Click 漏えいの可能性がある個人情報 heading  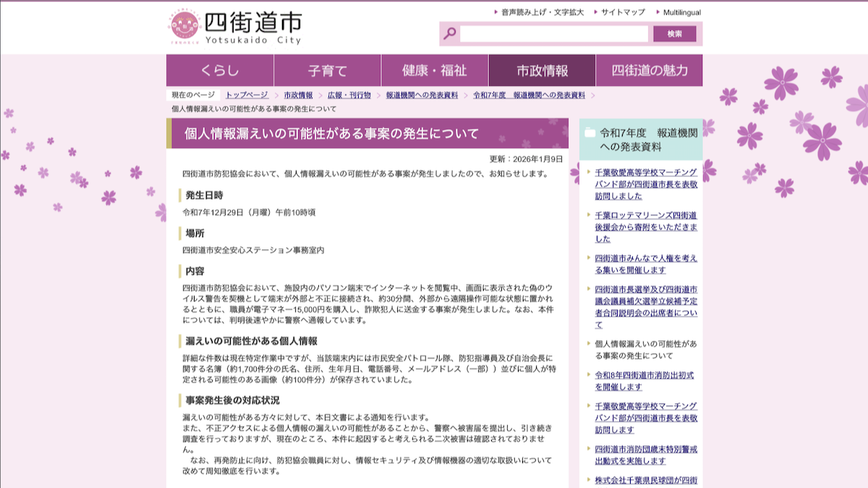[x=251, y=341]
